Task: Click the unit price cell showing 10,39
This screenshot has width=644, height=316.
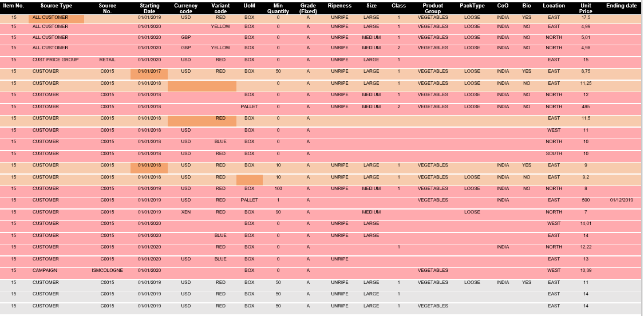Action: [x=586, y=270]
